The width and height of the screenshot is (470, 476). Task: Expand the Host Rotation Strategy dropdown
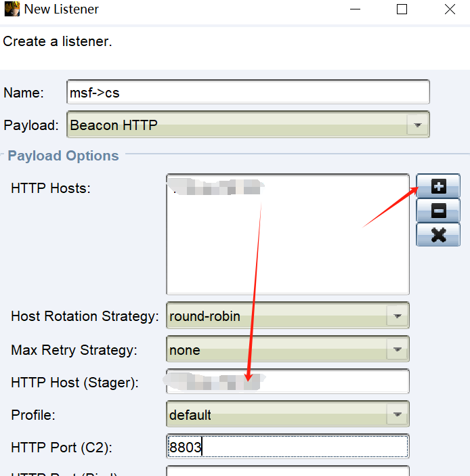coord(278,316)
